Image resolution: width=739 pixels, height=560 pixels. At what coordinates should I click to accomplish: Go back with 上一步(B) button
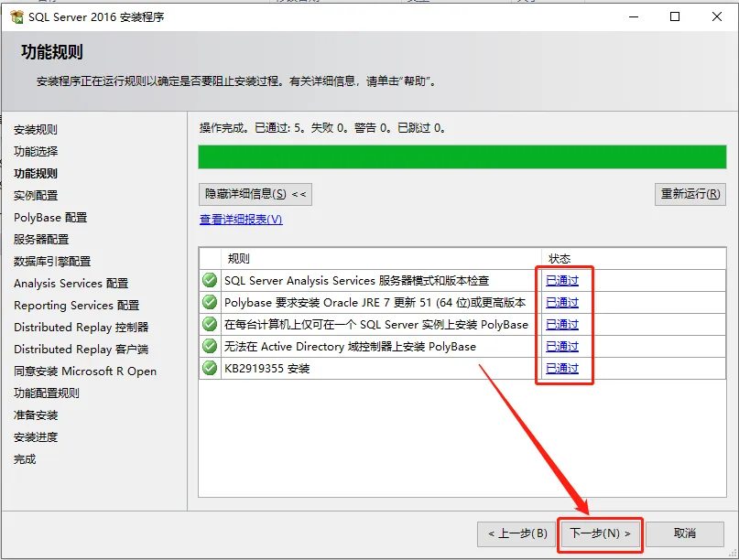click(x=517, y=533)
